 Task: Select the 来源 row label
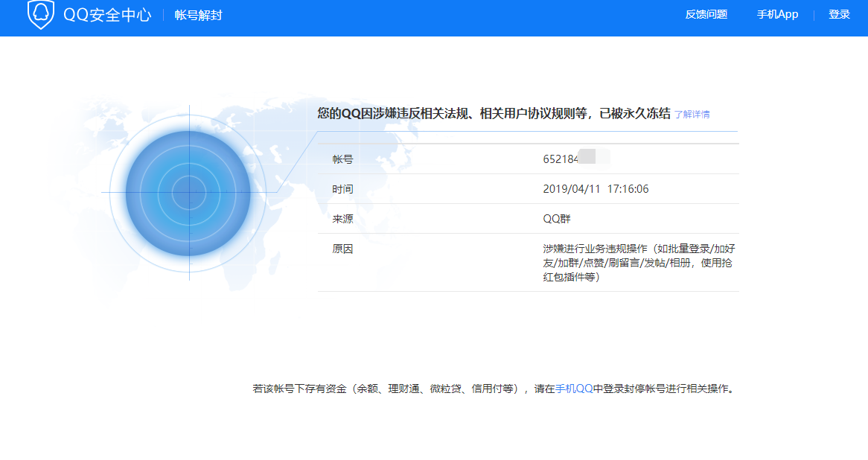342,219
